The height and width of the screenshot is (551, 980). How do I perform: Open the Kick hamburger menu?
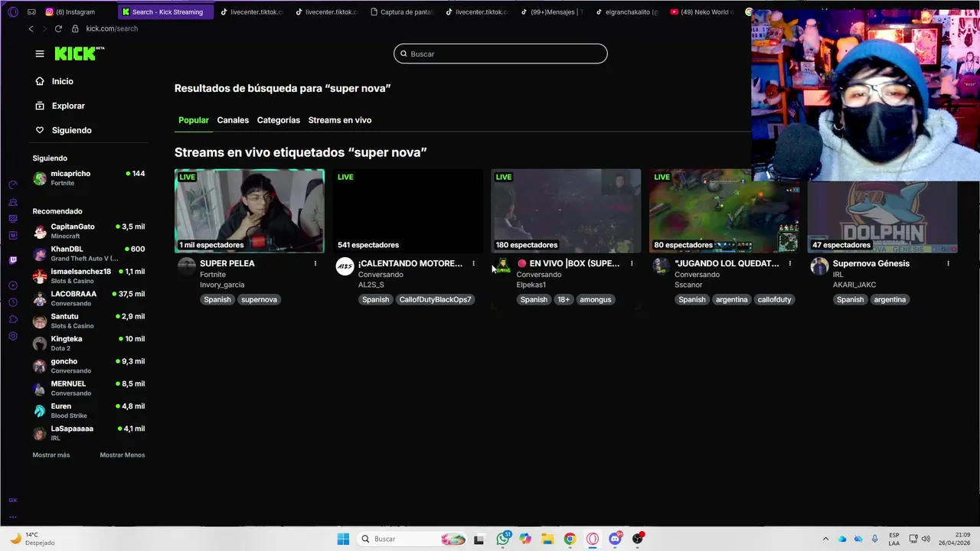coord(40,54)
